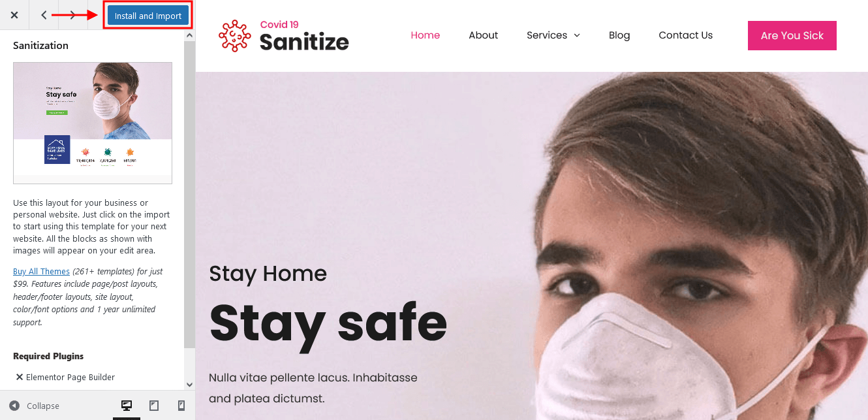Click the sidebar scrollbar down arrow
Screen dimensions: 868x420
tap(189, 385)
